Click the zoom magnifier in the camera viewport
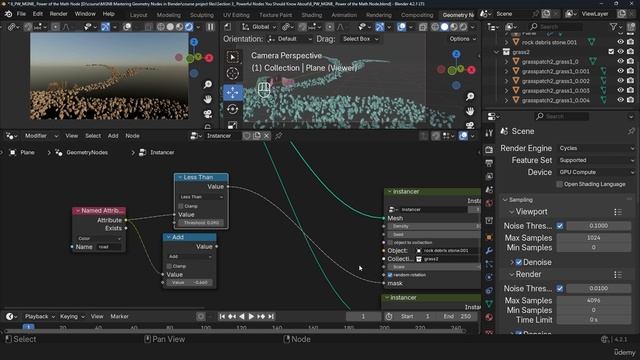640x360 pixels. 470,96
